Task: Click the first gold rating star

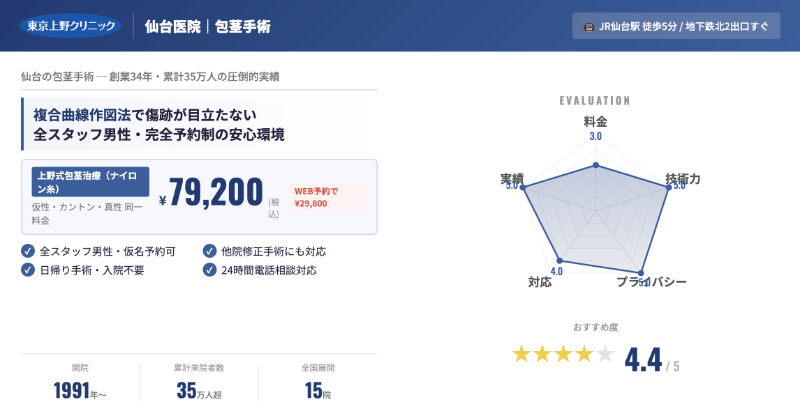Action: 522,354
